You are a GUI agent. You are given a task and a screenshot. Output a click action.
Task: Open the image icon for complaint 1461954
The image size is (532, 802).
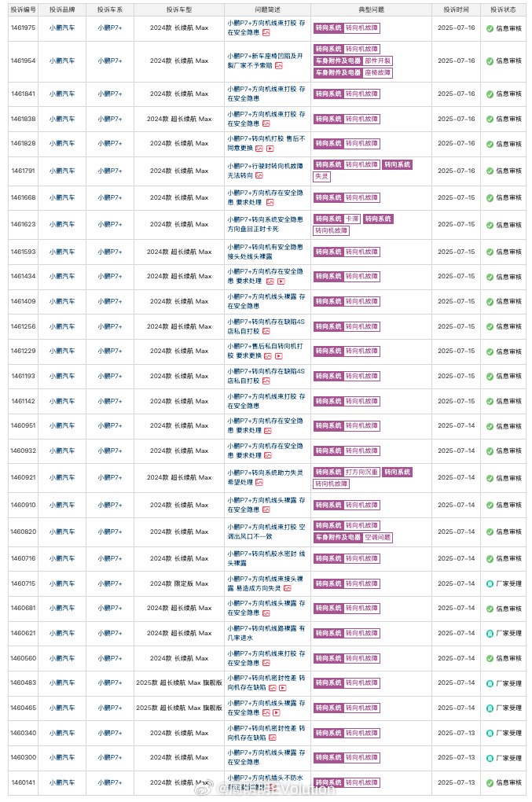click(x=278, y=66)
